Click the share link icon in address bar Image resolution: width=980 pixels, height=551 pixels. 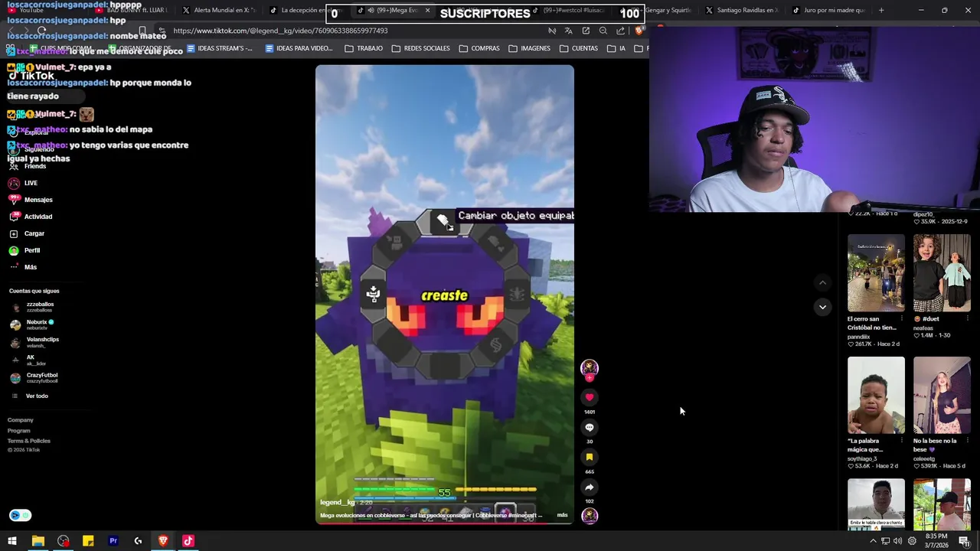coord(621,31)
